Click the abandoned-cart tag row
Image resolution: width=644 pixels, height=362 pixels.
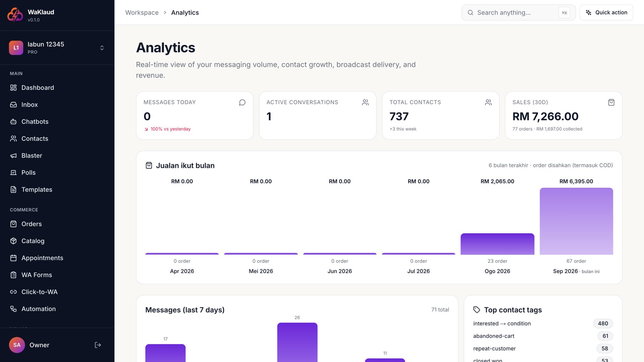pos(543,336)
